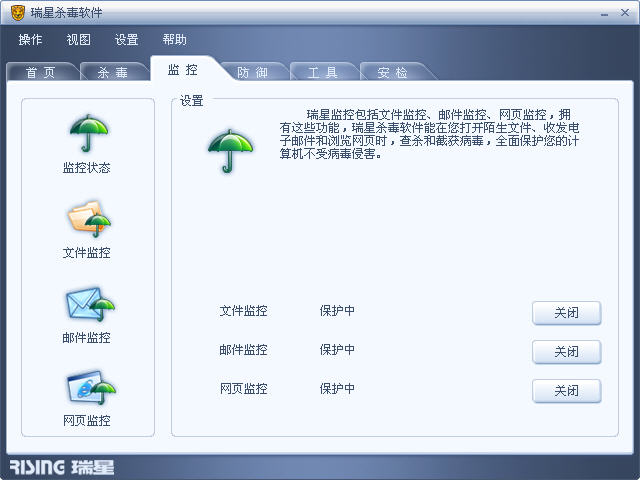Image resolution: width=640 pixels, height=480 pixels.
Task: Click the 文件监控 row label in 设置 panel
Action: point(243,311)
